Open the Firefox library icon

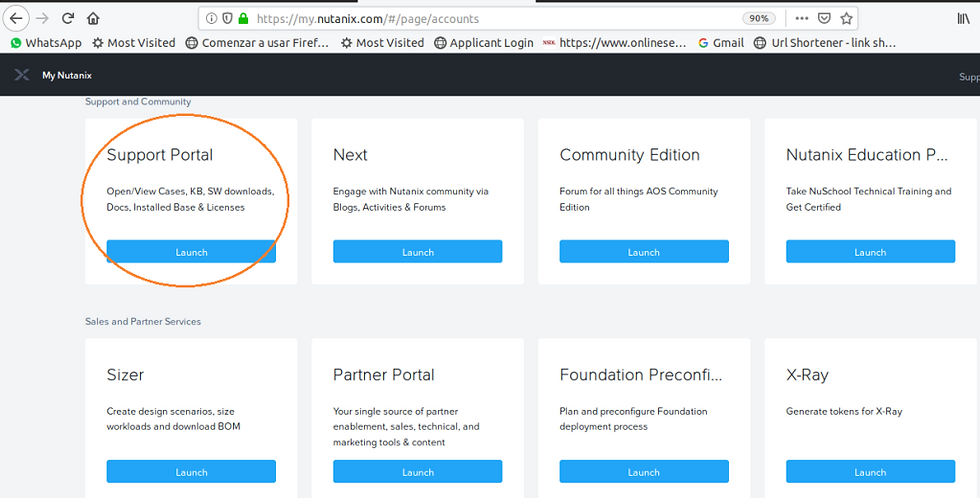click(964, 19)
